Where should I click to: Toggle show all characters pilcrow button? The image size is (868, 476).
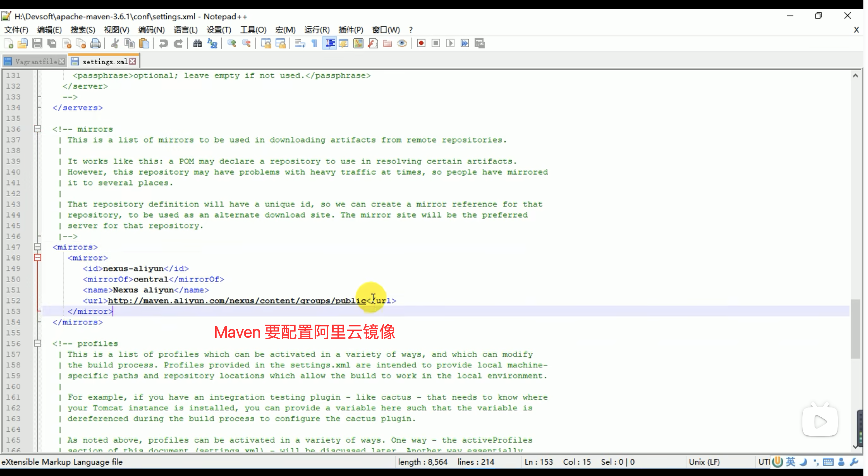[314, 43]
